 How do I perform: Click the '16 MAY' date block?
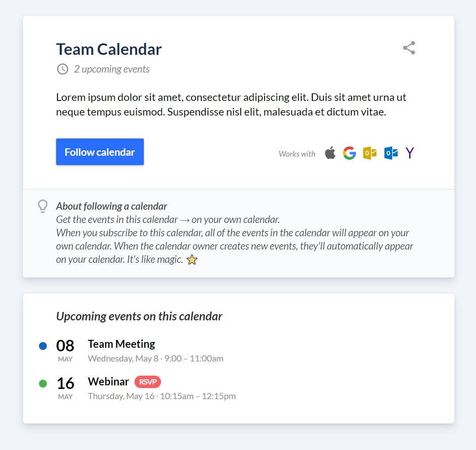click(x=65, y=388)
